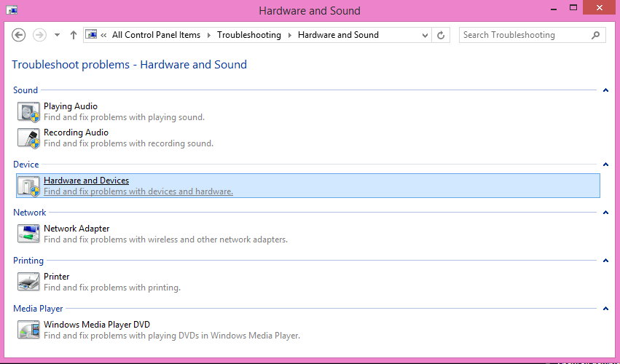
Task: Click the Windows Media Player DVD icon
Action: (28, 330)
